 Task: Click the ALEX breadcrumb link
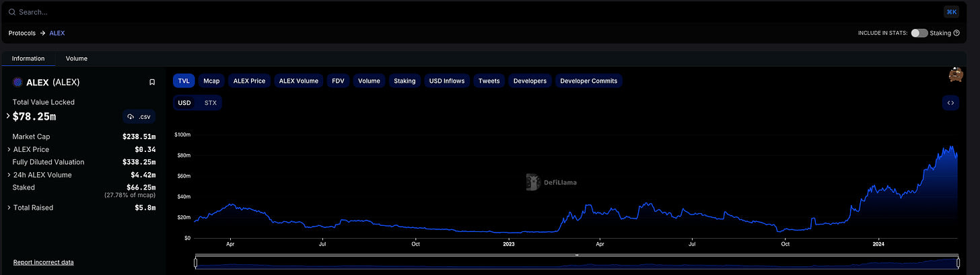click(x=57, y=33)
